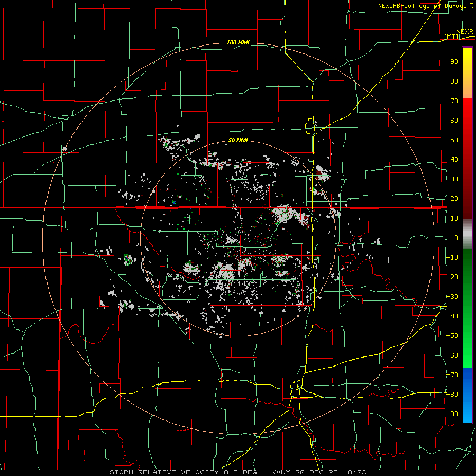Click the -40 scale value
476x476 pixels.
pos(452,316)
